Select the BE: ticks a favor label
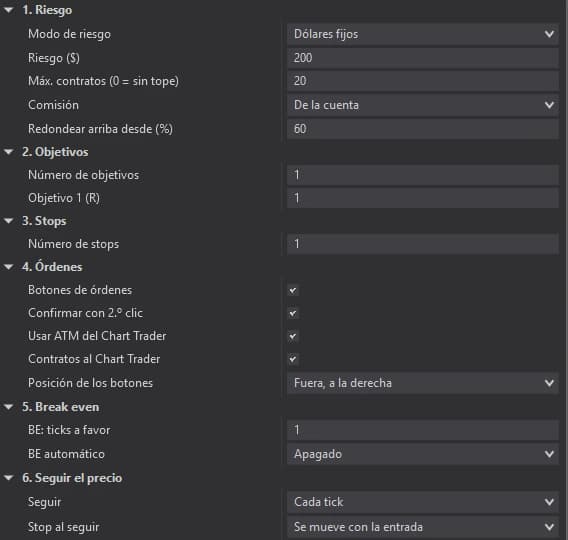This screenshot has height=540, width=568. pyautogui.click(x=69, y=430)
